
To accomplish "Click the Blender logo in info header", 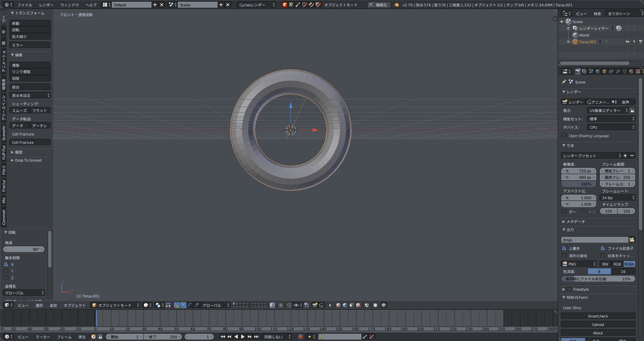I will click(x=396, y=5).
